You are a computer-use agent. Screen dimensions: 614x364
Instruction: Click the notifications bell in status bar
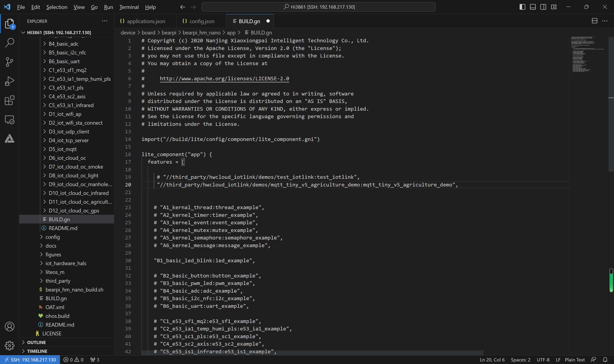(x=605, y=360)
